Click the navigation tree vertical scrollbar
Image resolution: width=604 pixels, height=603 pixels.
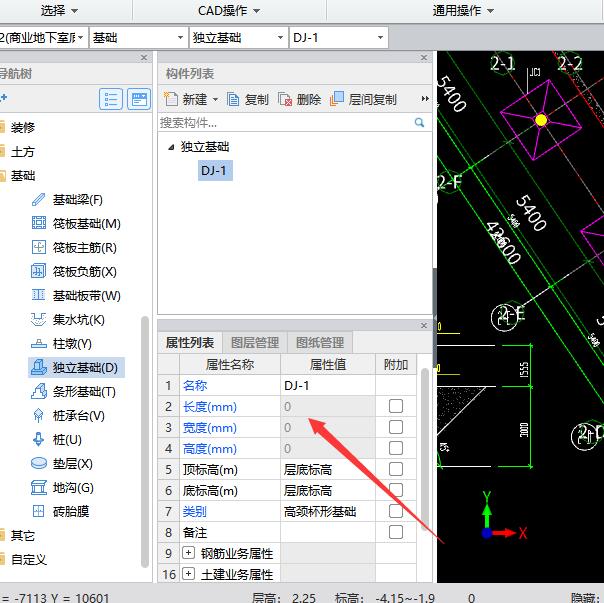145,442
